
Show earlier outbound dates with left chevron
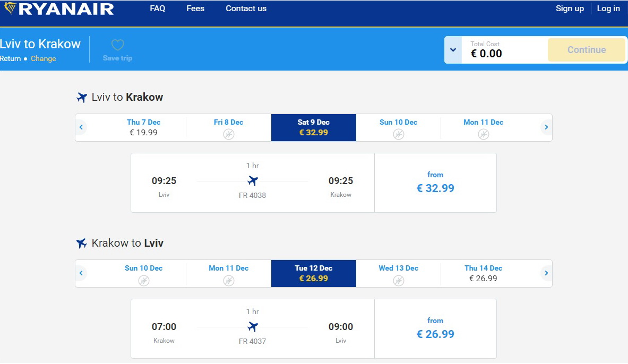coord(81,127)
